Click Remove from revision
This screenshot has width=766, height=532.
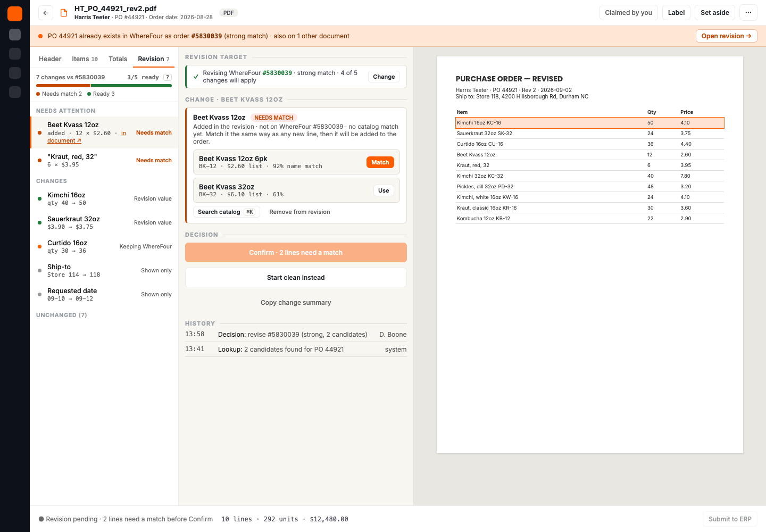pos(299,212)
